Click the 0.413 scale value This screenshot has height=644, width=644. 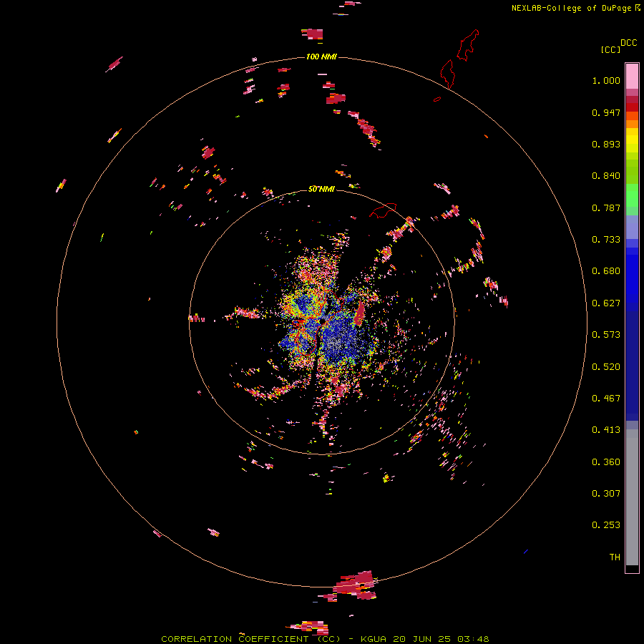point(606,430)
